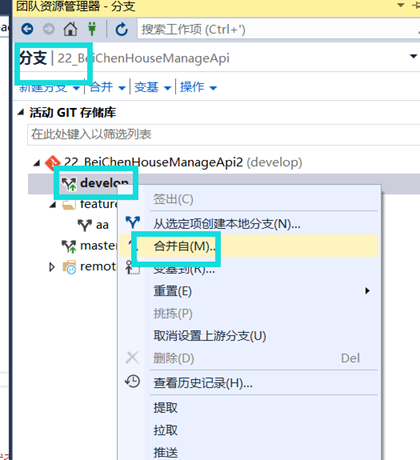Choose 合并自(M)... in the context menu
The image size is (420, 460).
[249, 246]
